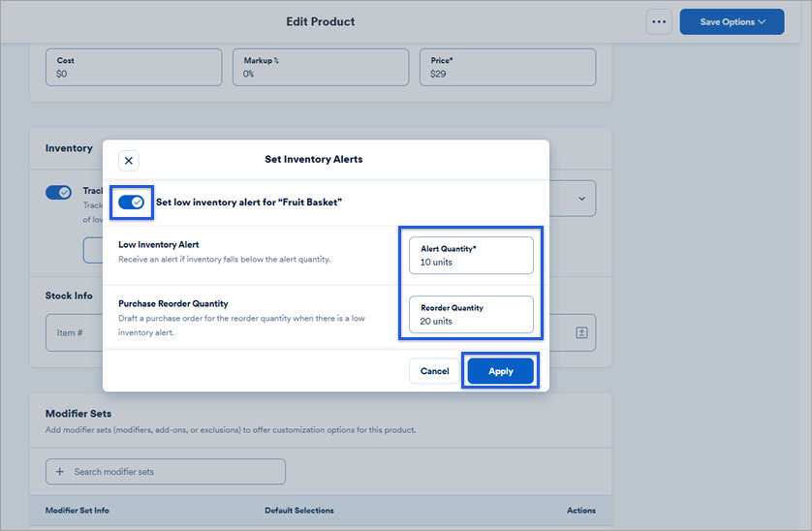The width and height of the screenshot is (812, 531).
Task: Apply the inventory alert settings
Action: click(500, 371)
